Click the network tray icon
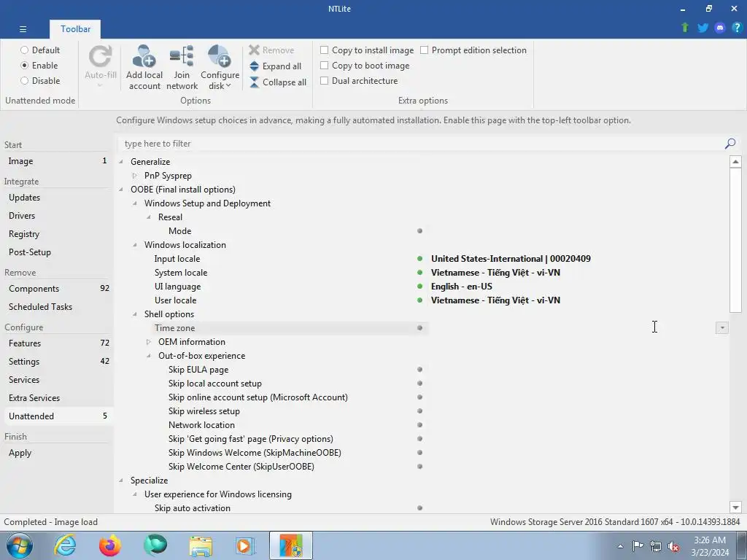 [656, 545]
